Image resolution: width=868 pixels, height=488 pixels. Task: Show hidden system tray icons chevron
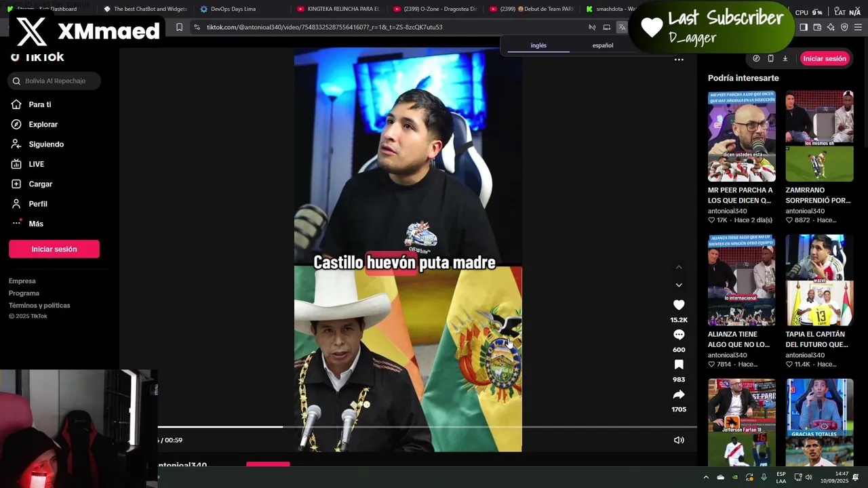click(x=706, y=477)
